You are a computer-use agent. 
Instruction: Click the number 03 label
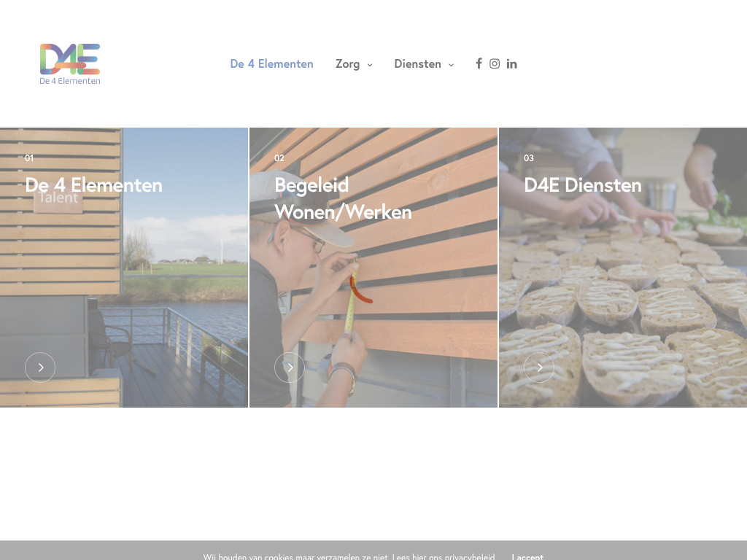(529, 158)
